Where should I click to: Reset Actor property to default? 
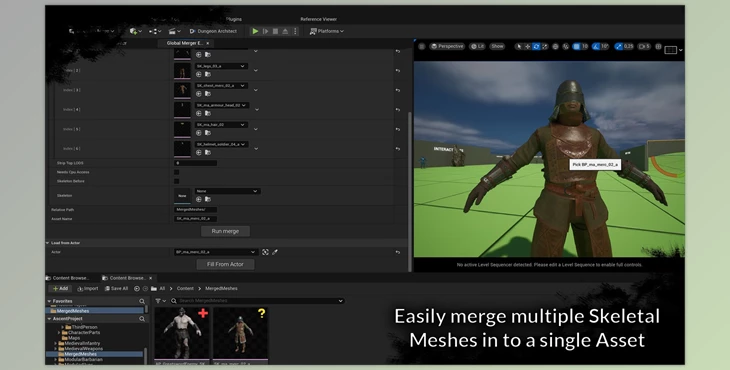398,252
